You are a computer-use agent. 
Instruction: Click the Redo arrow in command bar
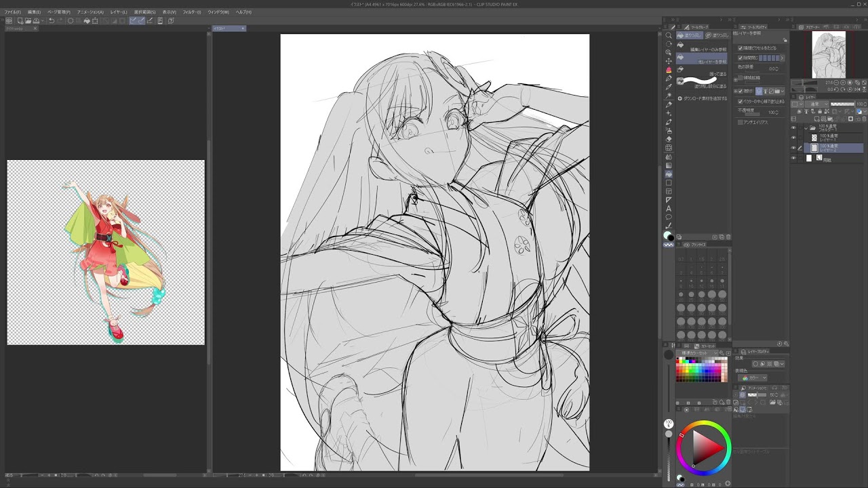60,21
